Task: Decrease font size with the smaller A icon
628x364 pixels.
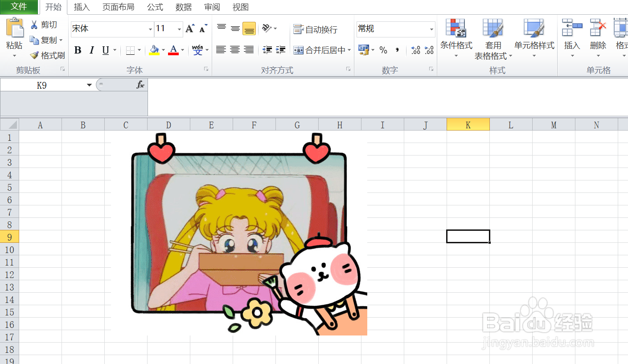Action: 203,29
